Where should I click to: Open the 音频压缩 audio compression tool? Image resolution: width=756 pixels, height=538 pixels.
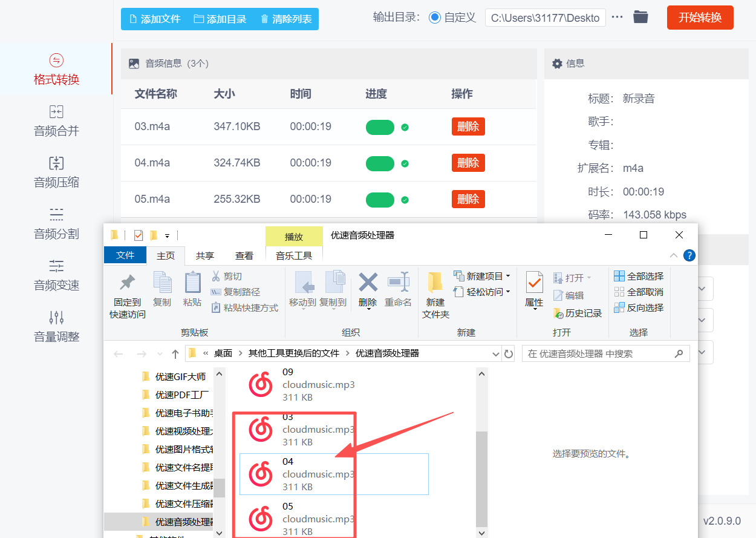56,172
